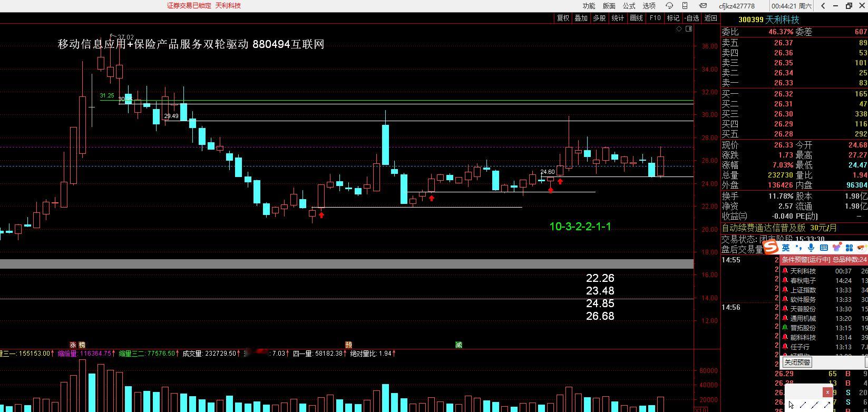Open the 选项 menu
The height and width of the screenshot is (412, 868).
pyautogui.click(x=649, y=6)
